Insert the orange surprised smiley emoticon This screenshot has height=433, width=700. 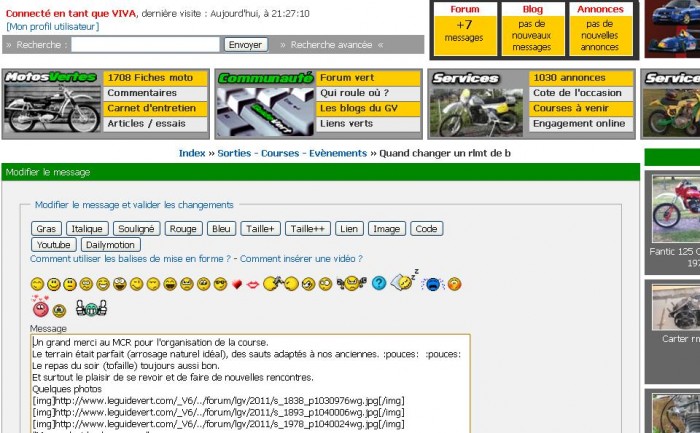click(x=454, y=284)
